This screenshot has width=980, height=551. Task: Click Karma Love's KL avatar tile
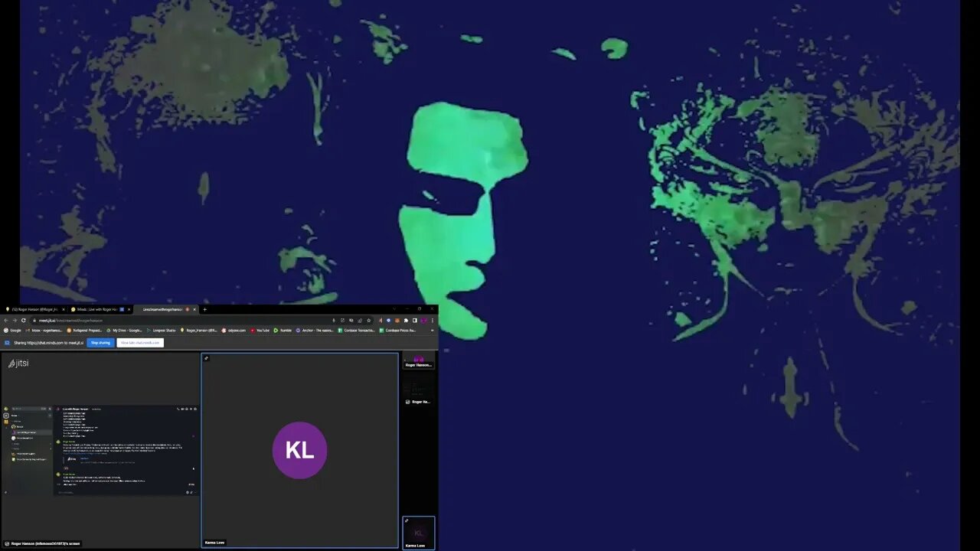click(x=299, y=450)
